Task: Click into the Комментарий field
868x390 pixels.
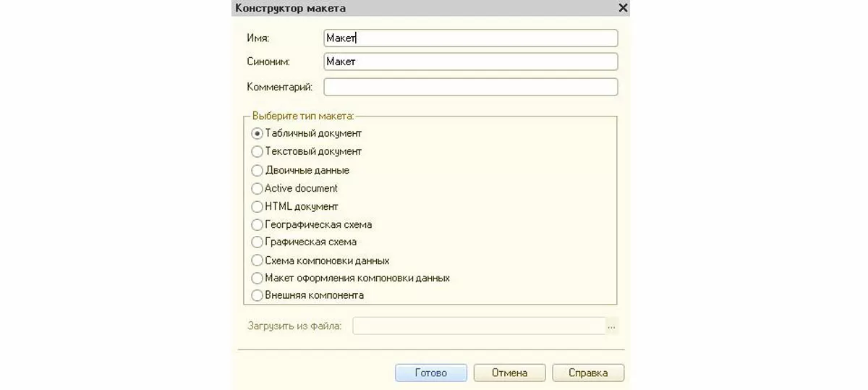Action: pyautogui.click(x=470, y=87)
